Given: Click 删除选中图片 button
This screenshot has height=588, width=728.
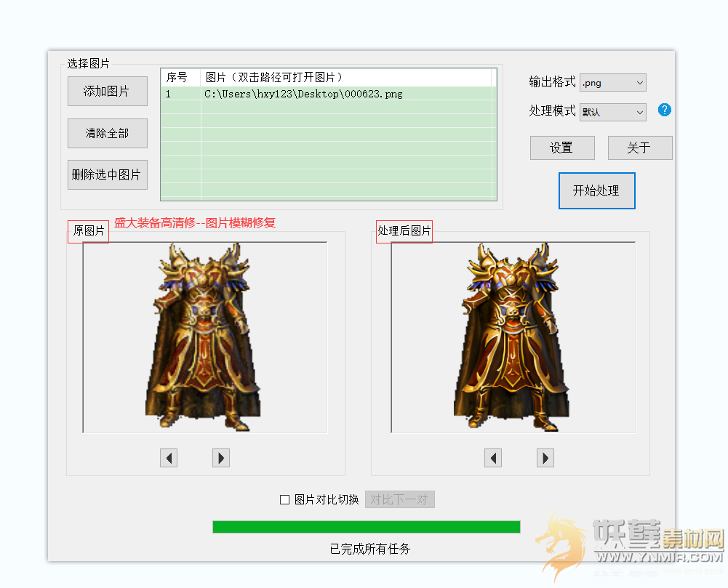Looking at the screenshot, I should (107, 174).
